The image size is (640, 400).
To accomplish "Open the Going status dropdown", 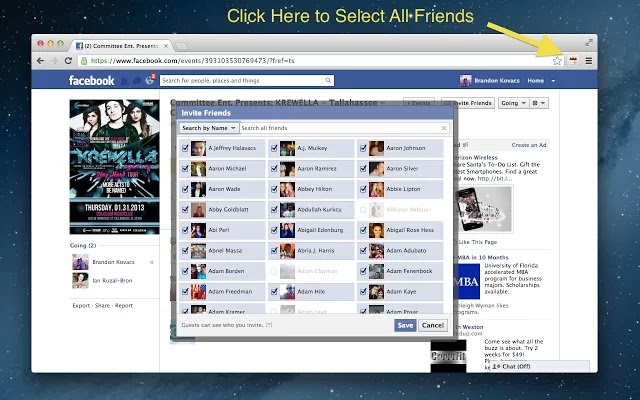I will click(513, 103).
